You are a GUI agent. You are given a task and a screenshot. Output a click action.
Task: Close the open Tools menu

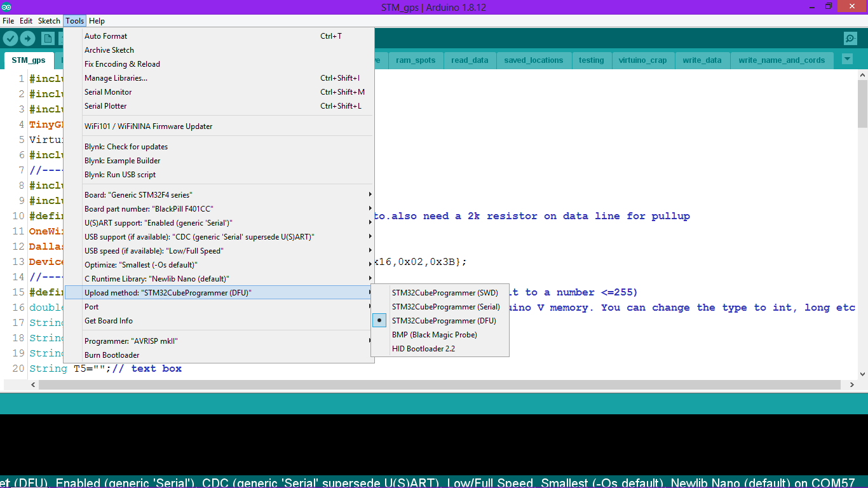(74, 21)
